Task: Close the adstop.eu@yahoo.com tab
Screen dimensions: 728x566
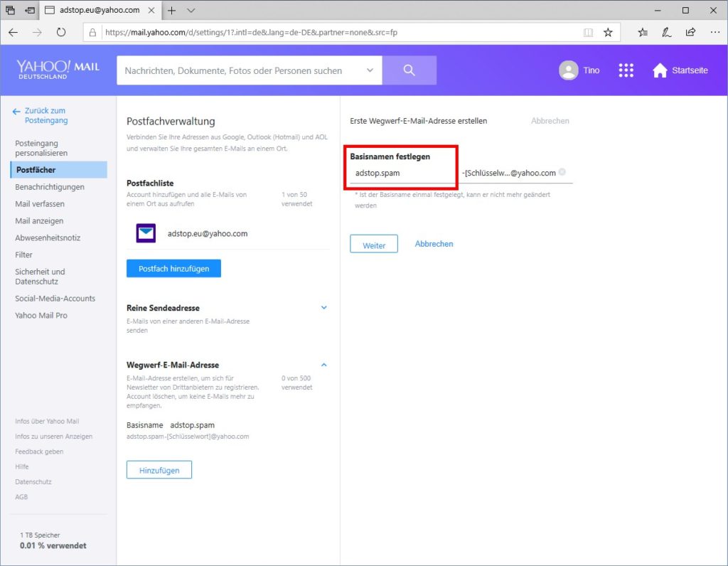Action: pyautogui.click(x=151, y=10)
